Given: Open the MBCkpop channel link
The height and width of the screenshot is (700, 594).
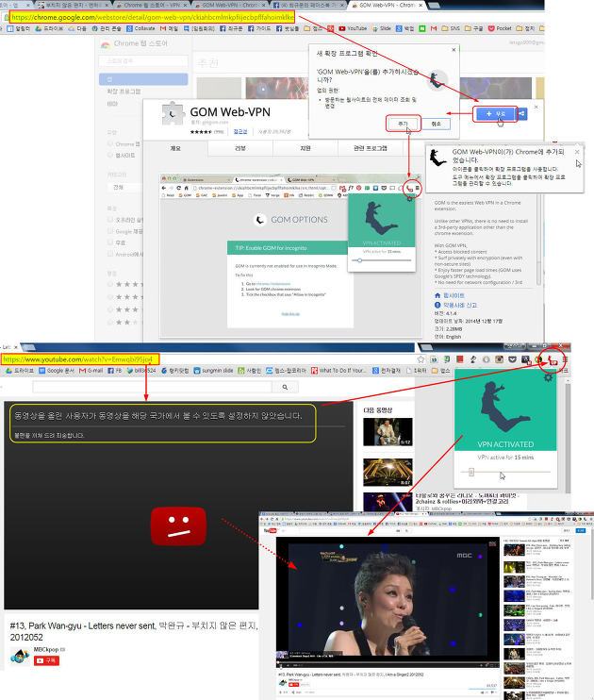Looking at the screenshot, I should click(46, 650).
